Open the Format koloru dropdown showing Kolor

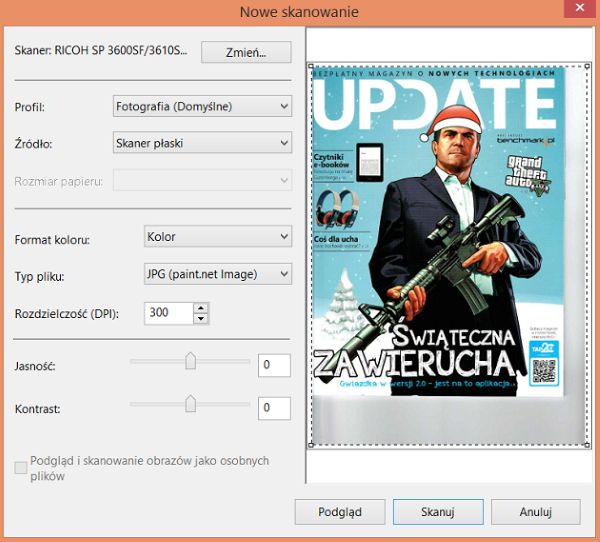click(218, 236)
